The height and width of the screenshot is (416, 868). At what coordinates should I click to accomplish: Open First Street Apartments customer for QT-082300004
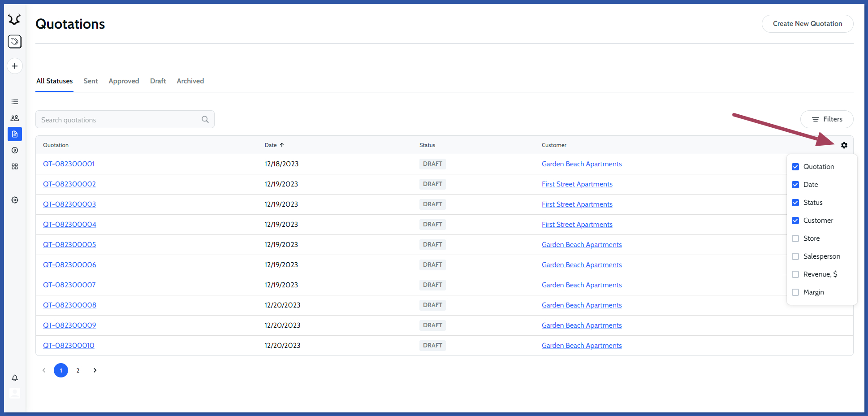pyautogui.click(x=577, y=225)
